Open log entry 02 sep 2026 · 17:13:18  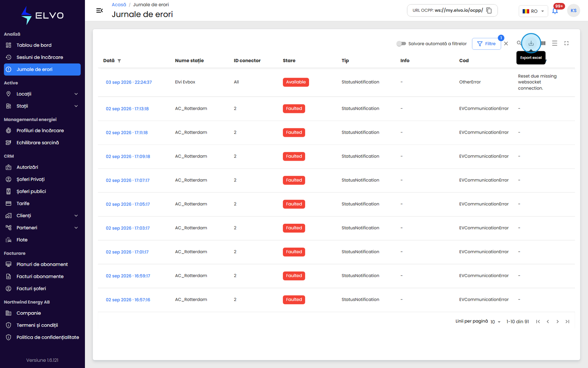[x=127, y=109]
